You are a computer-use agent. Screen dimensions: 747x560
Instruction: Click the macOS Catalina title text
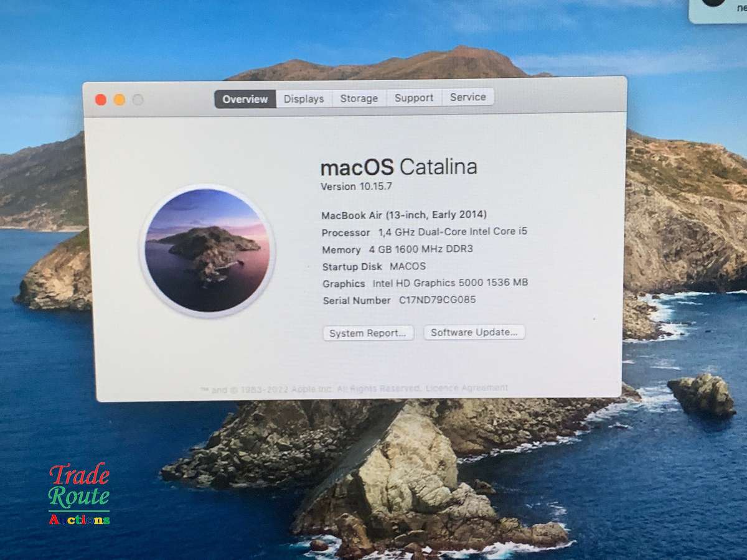[399, 166]
